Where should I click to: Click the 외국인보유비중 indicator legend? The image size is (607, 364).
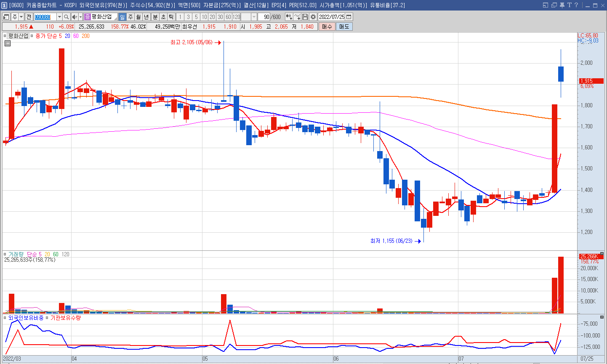tap(26, 318)
